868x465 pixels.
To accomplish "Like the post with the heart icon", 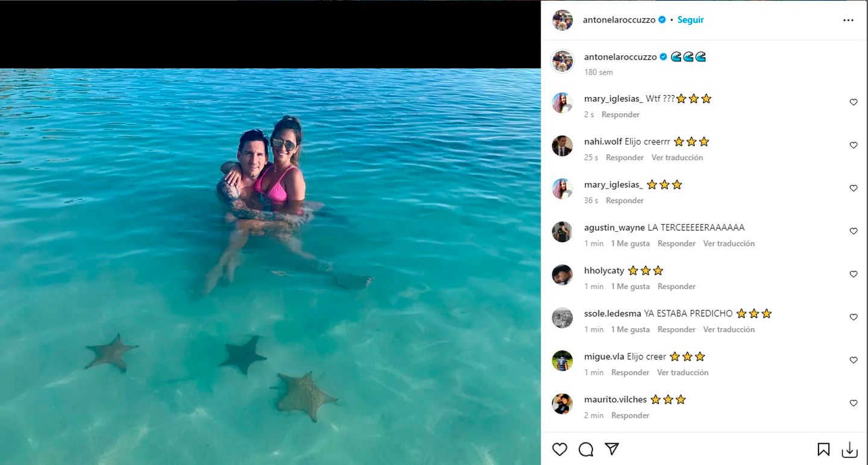I will tap(560, 449).
